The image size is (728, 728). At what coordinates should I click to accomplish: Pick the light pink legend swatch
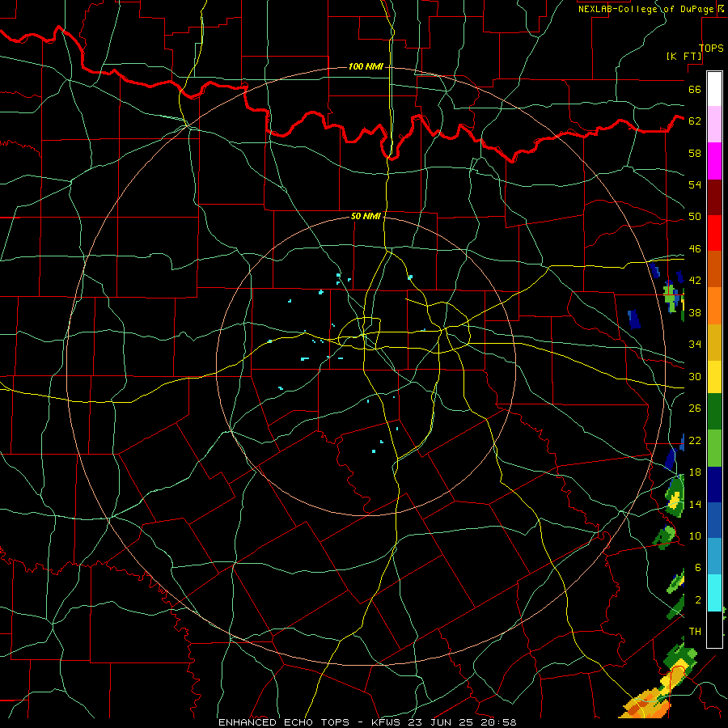714,124
